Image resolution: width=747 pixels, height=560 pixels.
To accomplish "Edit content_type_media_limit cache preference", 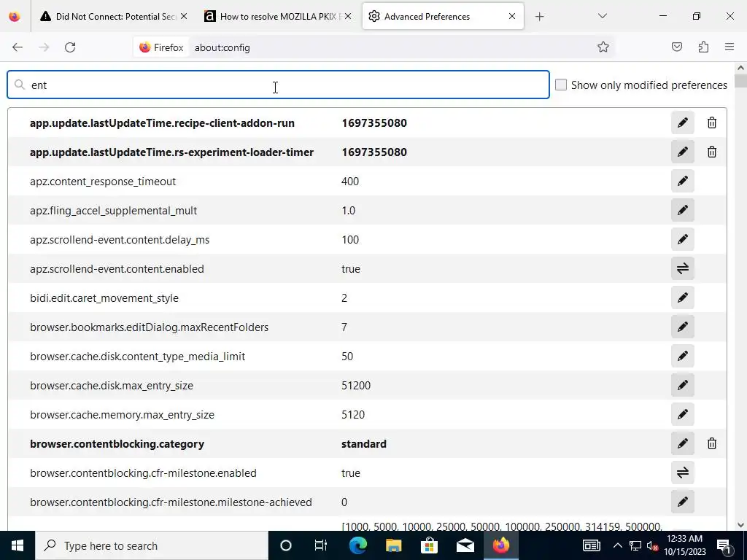I will pos(682,356).
